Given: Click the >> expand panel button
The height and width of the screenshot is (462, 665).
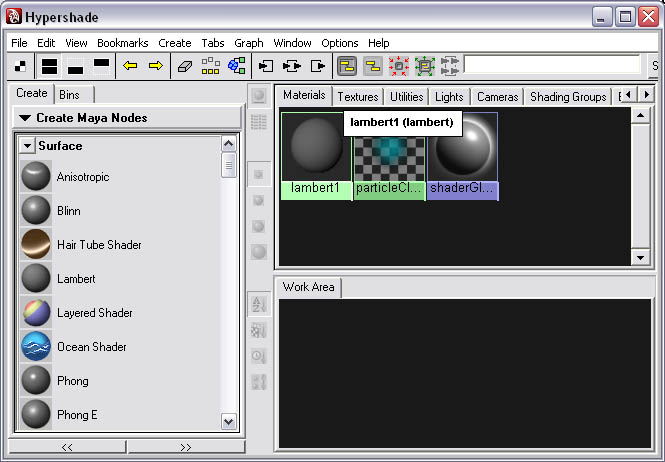Looking at the screenshot, I should pyautogui.click(x=186, y=447).
